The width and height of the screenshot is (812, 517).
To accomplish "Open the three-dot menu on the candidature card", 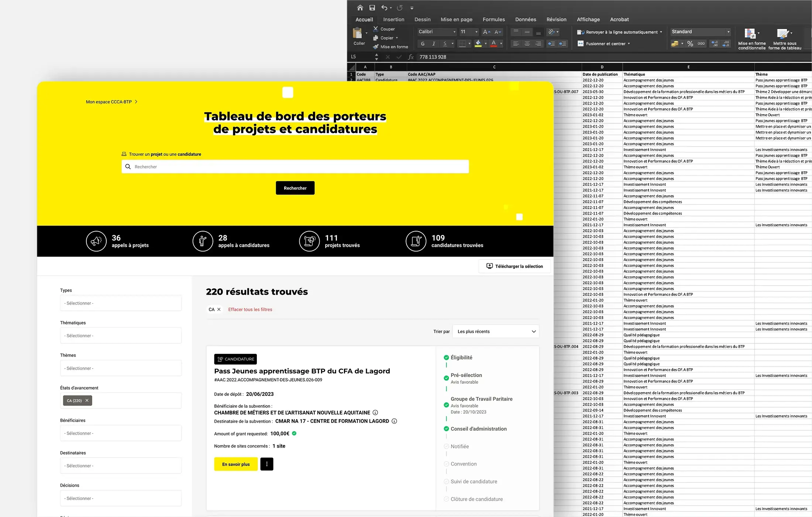I will pos(267,464).
